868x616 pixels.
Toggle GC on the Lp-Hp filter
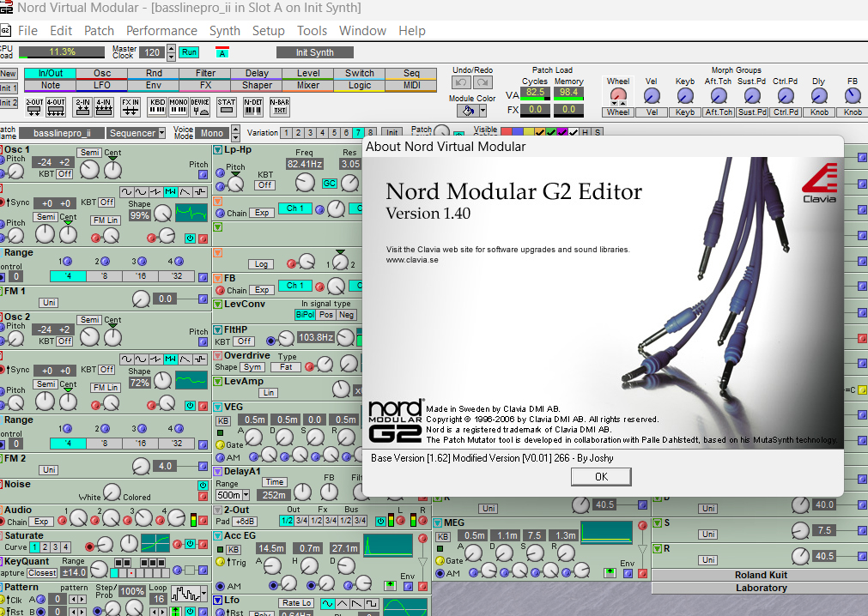330,183
